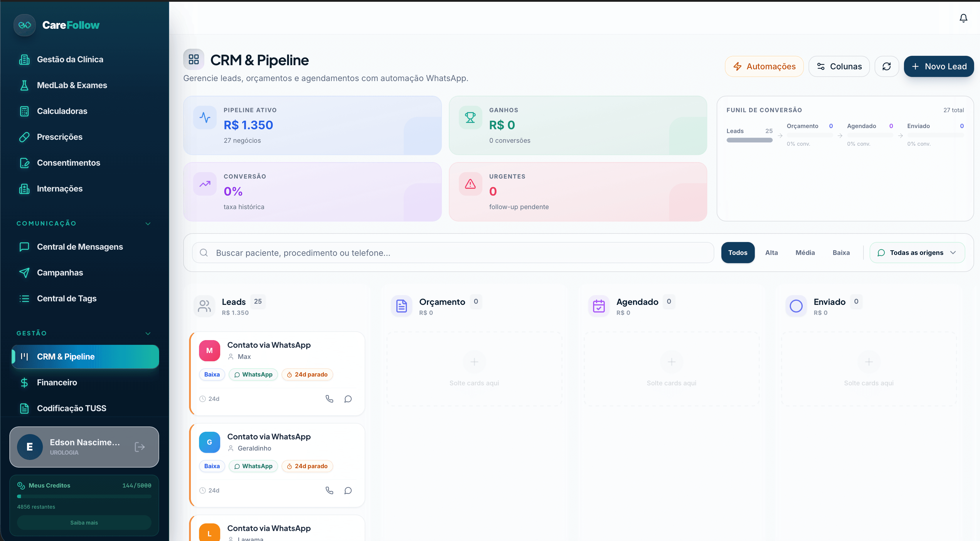Open Geraldinho's Contato via WhatsApp card
Screen dimensions: 980x541
pos(277,465)
